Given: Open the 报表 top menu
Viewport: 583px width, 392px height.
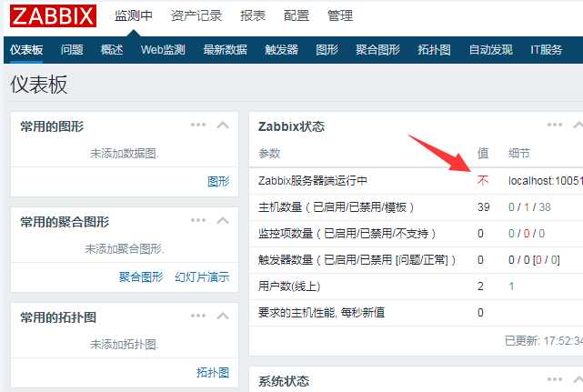Looking at the screenshot, I should [x=253, y=15].
